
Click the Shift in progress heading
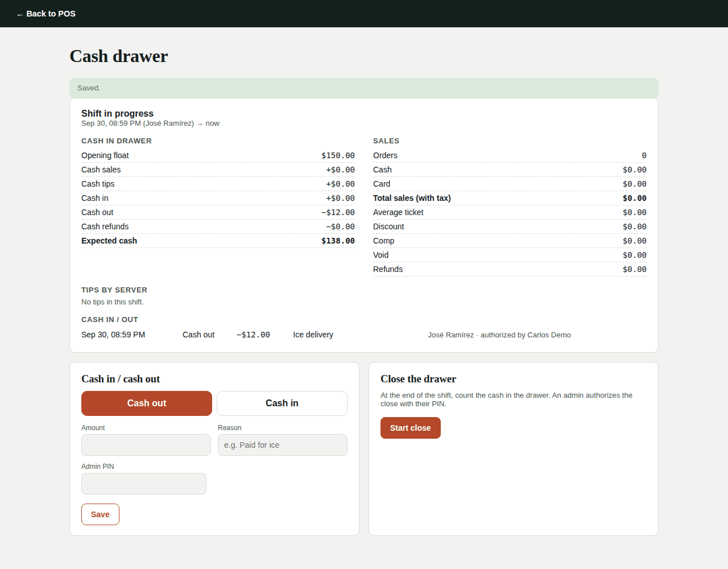click(x=117, y=113)
